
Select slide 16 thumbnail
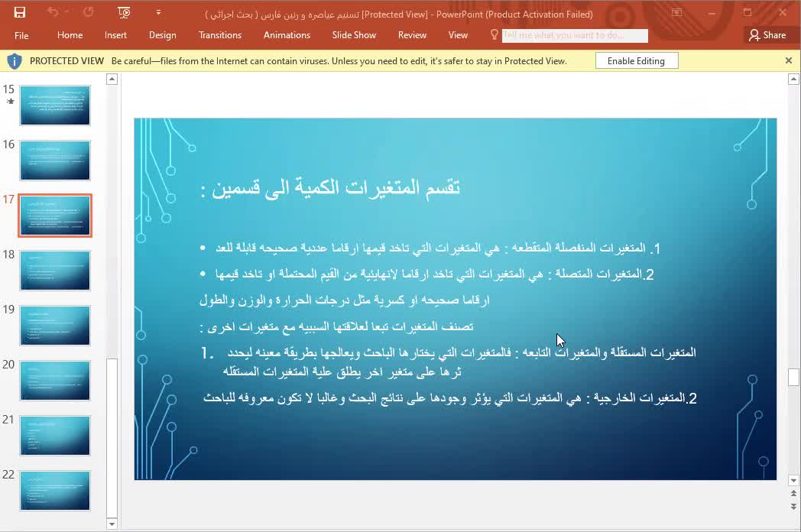(55, 161)
